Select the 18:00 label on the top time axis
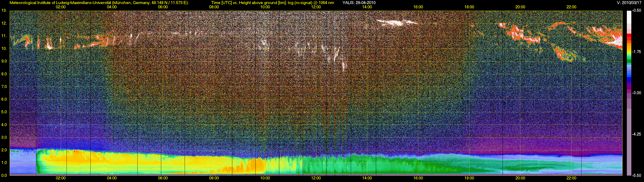 pos(469,7)
